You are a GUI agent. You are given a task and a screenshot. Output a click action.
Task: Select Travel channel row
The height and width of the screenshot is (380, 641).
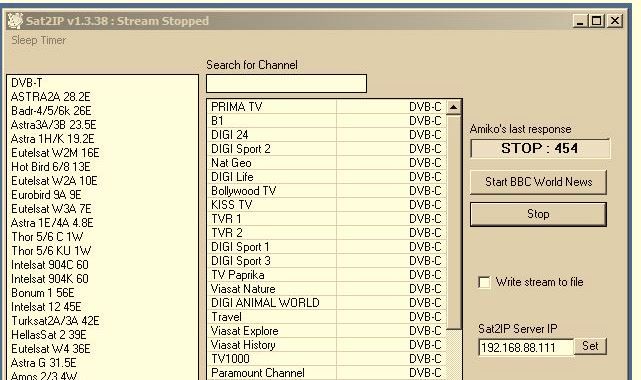(327, 317)
